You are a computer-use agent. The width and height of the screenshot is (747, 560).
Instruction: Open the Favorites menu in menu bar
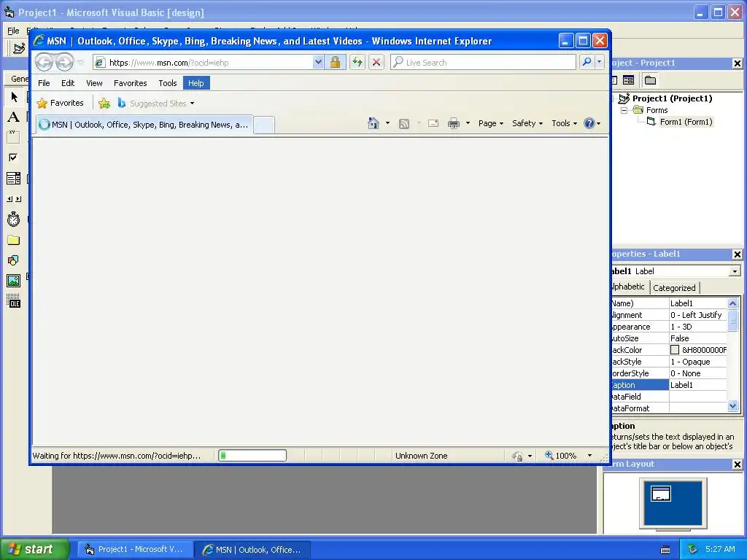pos(130,83)
